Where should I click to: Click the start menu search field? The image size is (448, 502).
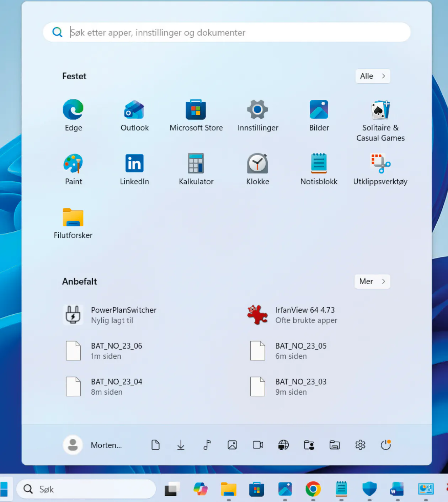click(x=227, y=32)
